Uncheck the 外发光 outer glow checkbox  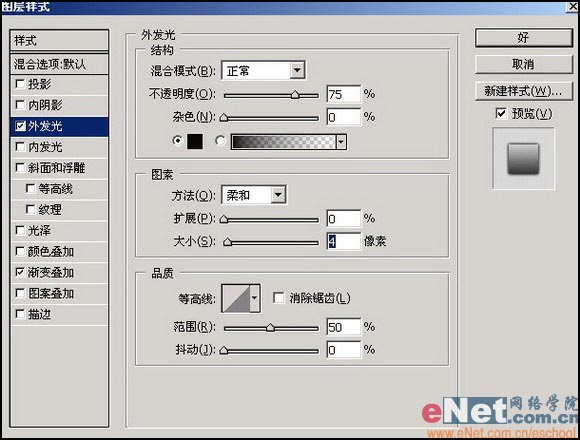20,126
